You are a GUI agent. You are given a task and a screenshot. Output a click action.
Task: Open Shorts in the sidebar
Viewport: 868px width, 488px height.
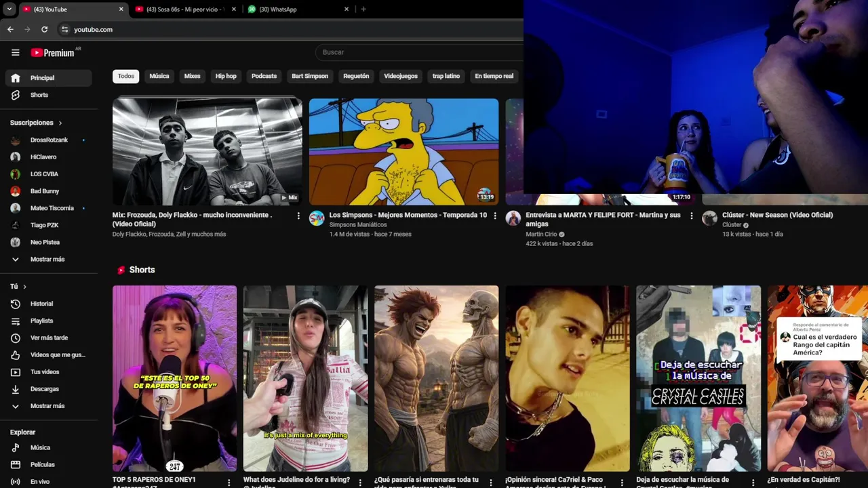tap(47, 95)
